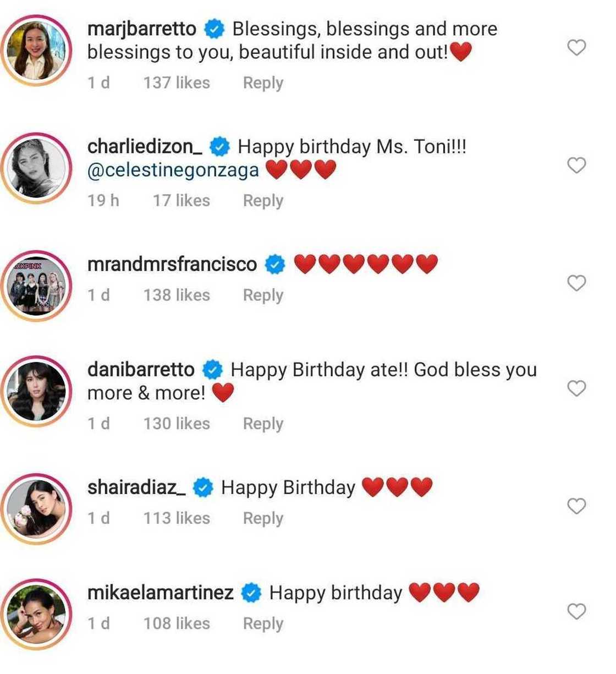Reply to danibarretto's comment

263,424
